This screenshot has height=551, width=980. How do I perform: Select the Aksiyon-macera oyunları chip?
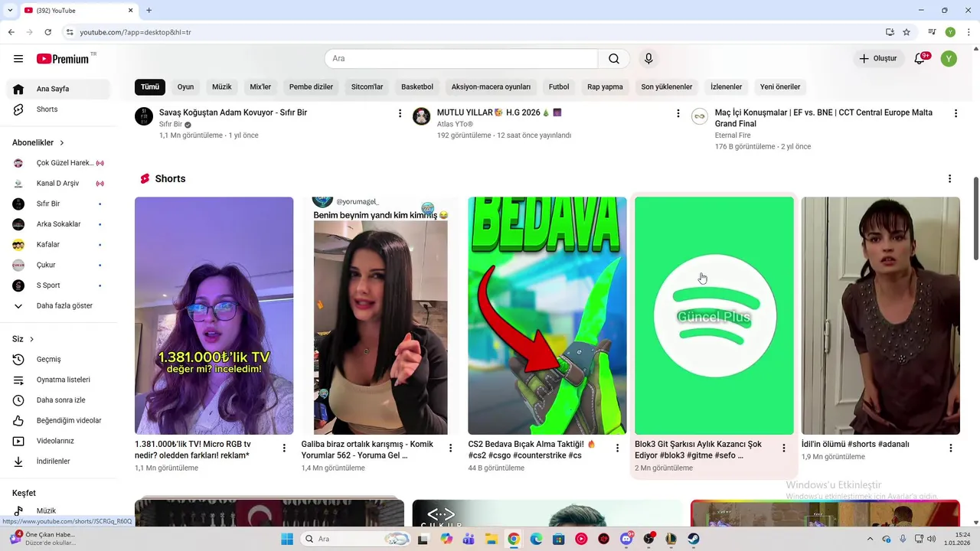click(491, 87)
